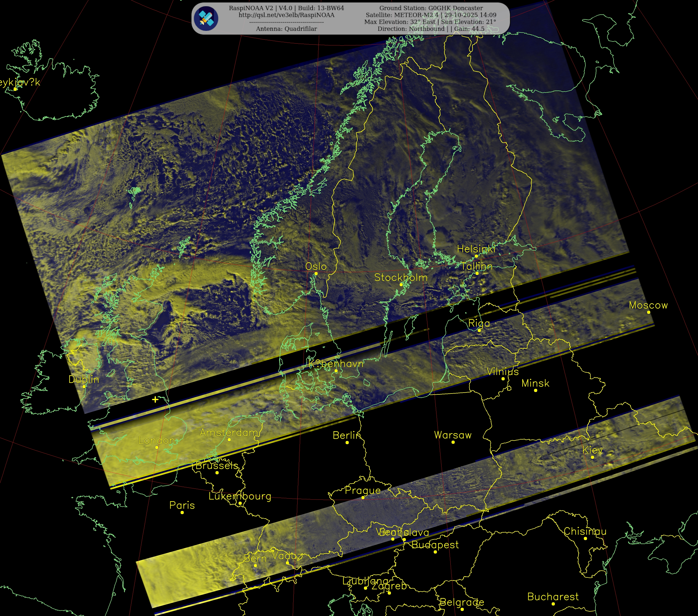Select the Prague map label
This screenshot has width=698, height=616.
point(363,490)
